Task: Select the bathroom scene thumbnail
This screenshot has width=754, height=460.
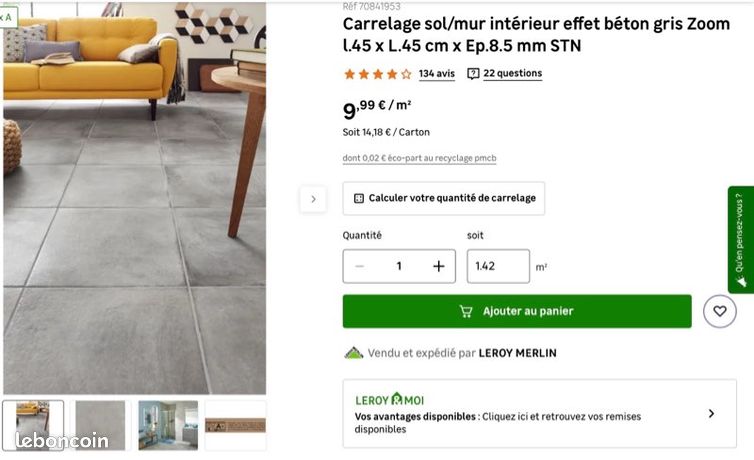Action: pyautogui.click(x=168, y=425)
